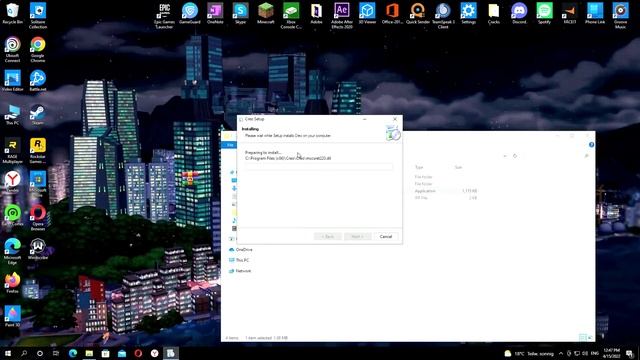
Task: Open Adobe After Effects 2020 desktop icon
Action: 342,16
